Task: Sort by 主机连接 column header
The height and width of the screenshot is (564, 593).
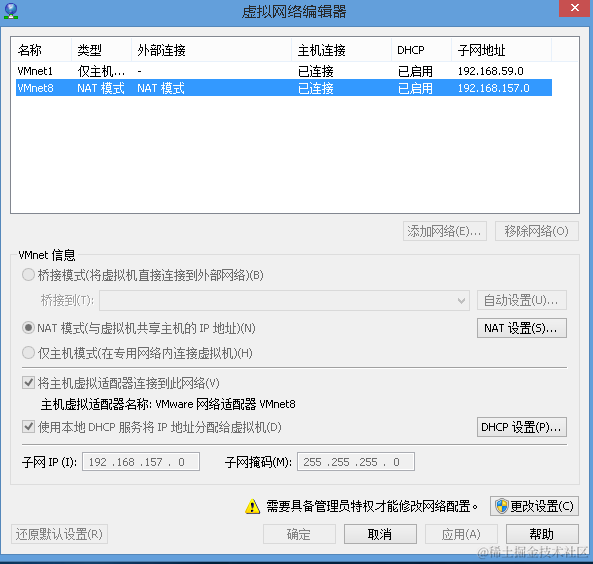Action: [x=342, y=50]
